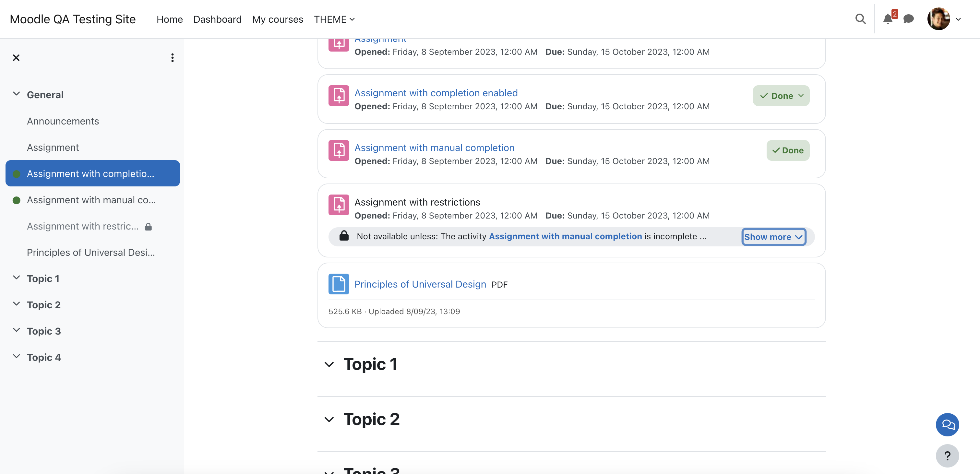The image size is (980, 474).
Task: Open Done dropdown for completion enabled assignment
Action: click(x=781, y=96)
